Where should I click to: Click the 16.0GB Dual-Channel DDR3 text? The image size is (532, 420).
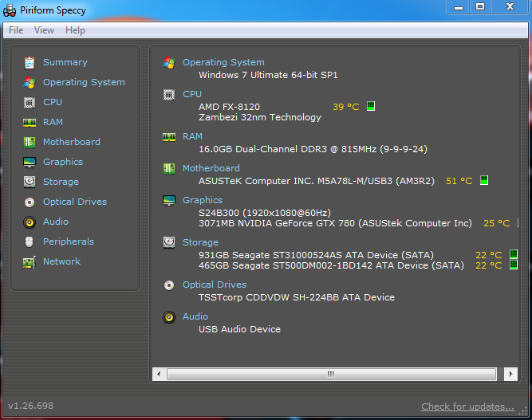[313, 149]
